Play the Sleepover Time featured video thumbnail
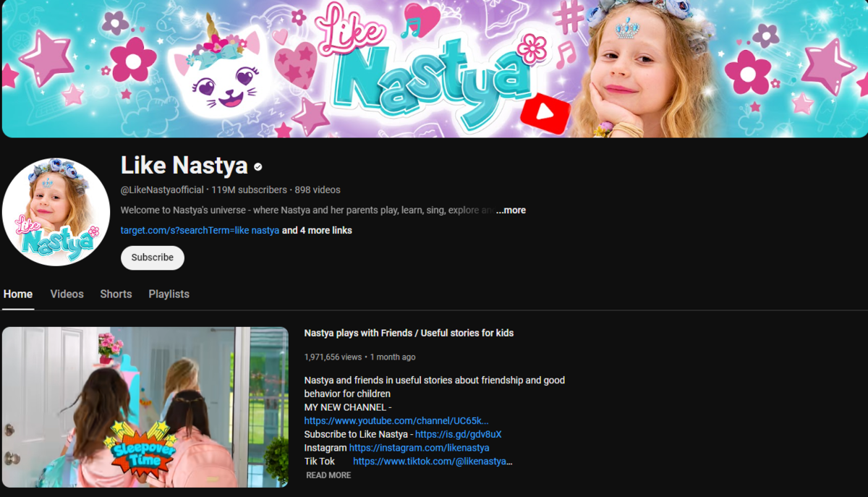The image size is (868, 497). (x=145, y=407)
